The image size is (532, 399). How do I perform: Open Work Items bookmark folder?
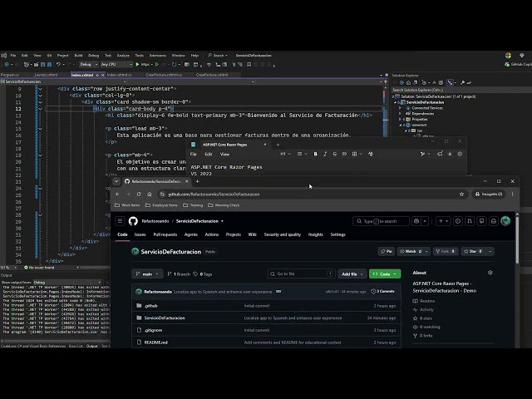tap(127, 205)
